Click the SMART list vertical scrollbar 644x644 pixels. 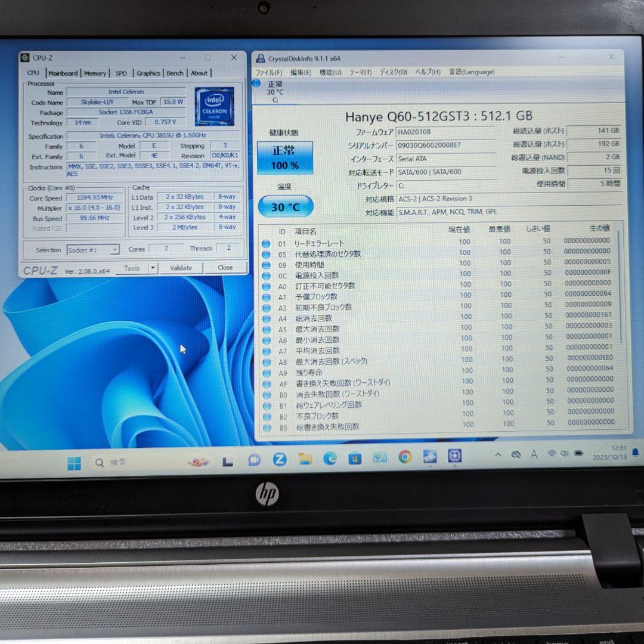620,287
